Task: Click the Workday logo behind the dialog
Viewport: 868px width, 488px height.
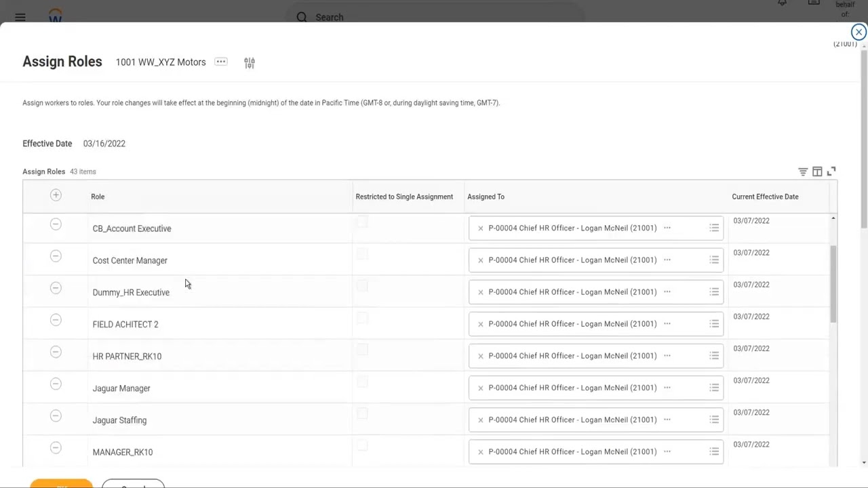Action: coord(56,16)
